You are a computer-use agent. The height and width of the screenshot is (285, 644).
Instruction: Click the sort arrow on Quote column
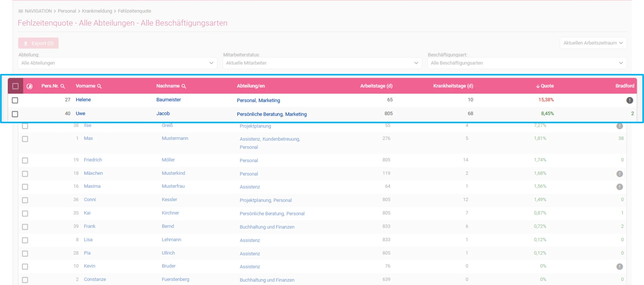click(x=538, y=86)
